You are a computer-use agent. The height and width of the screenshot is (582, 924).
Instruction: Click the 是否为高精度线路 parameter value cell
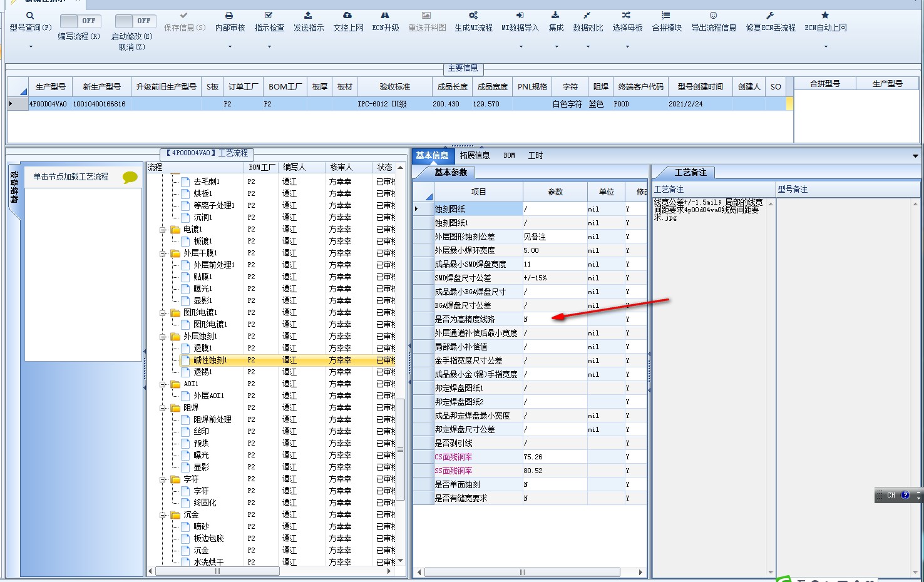555,319
